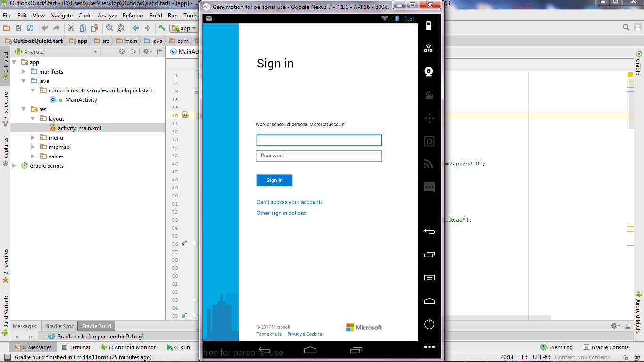Click the Redo arrow in toolbar
The image size is (644, 362).
pyautogui.click(x=57, y=28)
